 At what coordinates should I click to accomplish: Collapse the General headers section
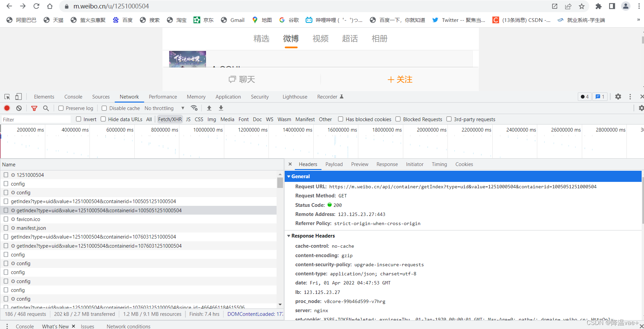(289, 176)
